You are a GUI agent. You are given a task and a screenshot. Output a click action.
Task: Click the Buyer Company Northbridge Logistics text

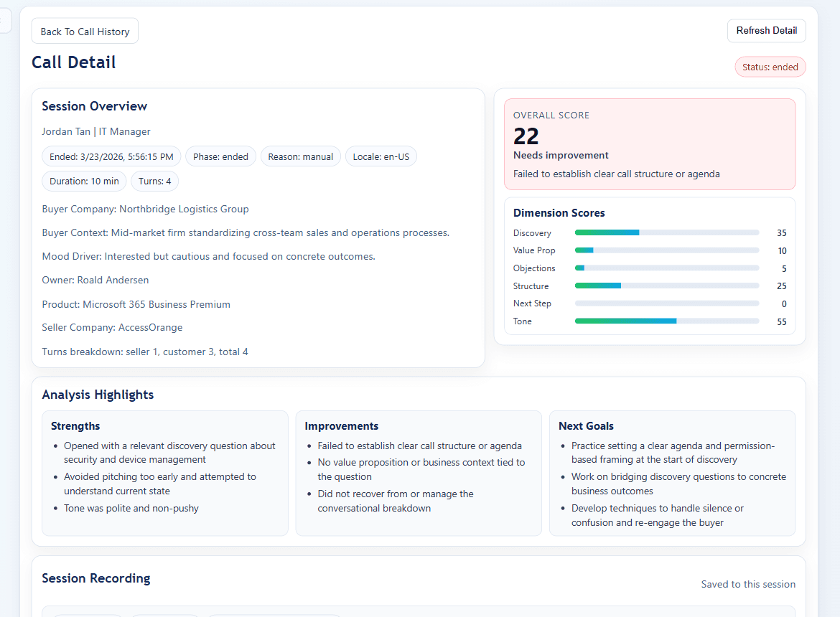[145, 208]
